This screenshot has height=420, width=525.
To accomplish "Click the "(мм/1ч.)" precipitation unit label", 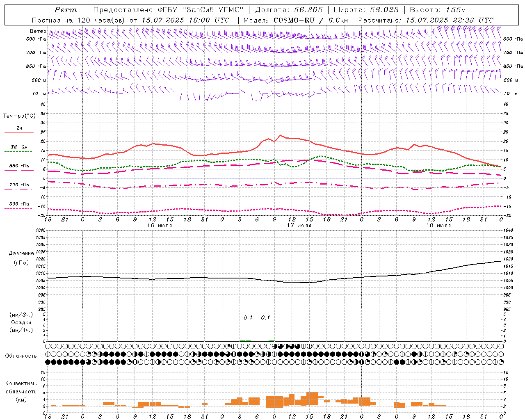I will click(x=21, y=330).
